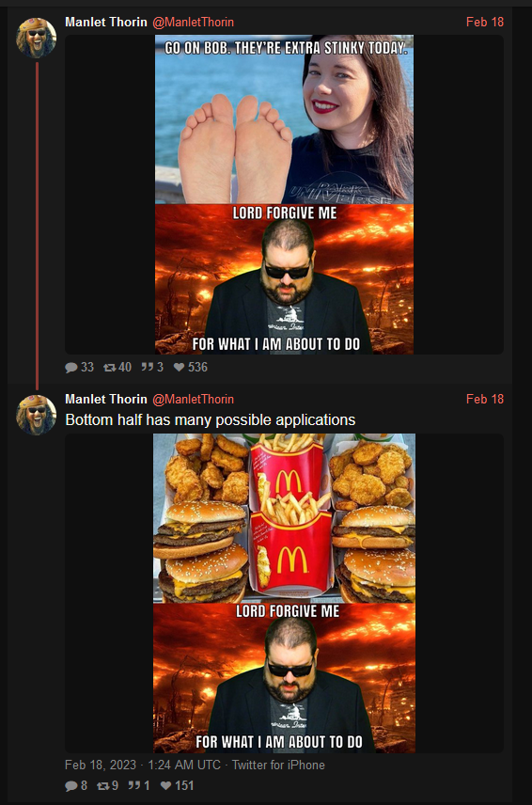
Task: Open the second tweet's Feb 18 date link
Action: [485, 399]
